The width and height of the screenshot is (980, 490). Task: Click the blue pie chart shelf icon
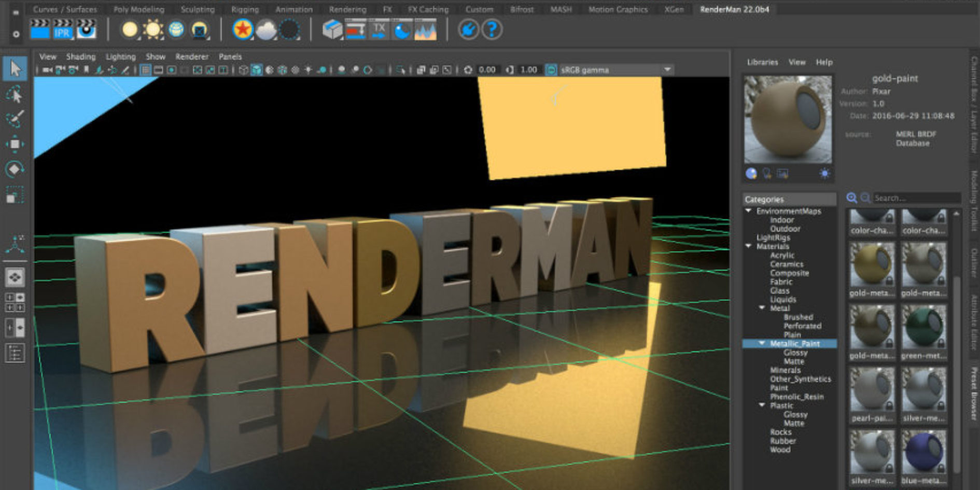click(402, 30)
